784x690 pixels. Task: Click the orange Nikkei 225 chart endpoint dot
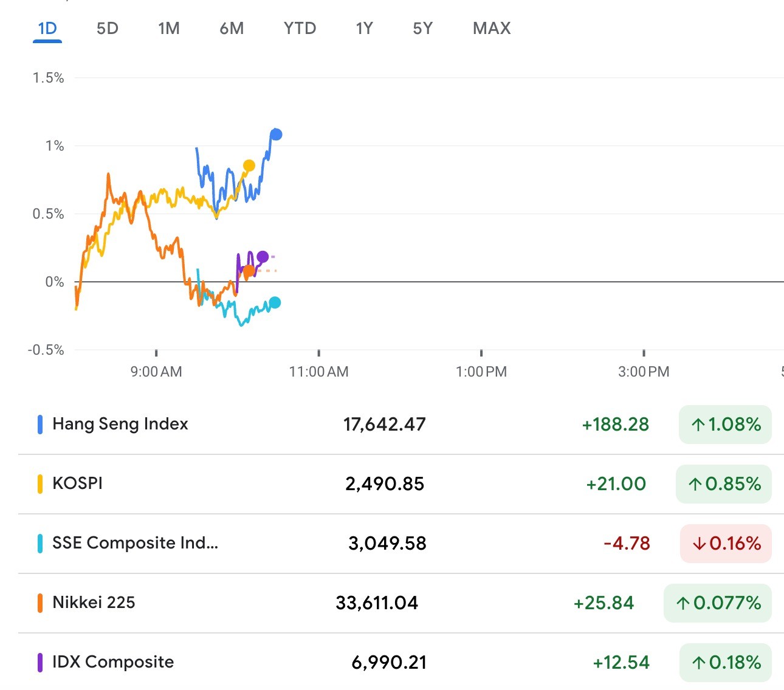click(249, 270)
